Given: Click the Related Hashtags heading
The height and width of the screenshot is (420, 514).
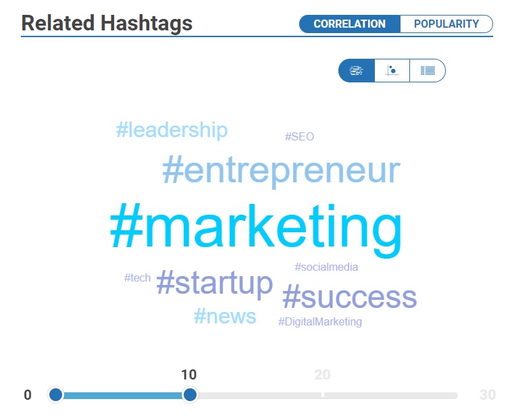Looking at the screenshot, I should [x=107, y=23].
